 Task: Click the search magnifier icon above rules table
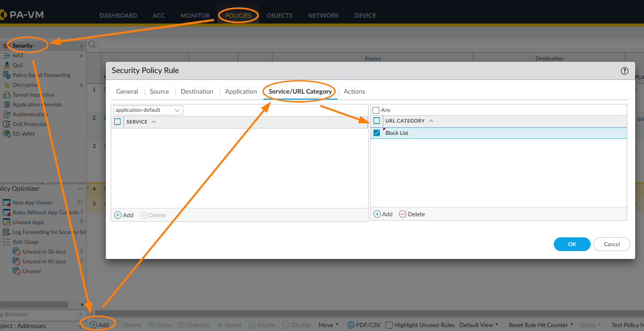pos(92,45)
